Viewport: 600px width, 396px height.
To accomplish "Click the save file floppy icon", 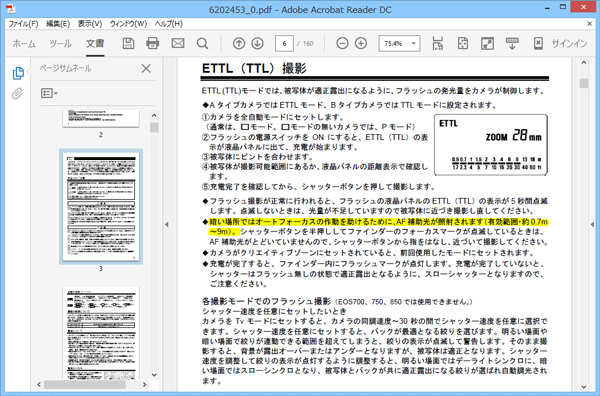I will (x=128, y=43).
